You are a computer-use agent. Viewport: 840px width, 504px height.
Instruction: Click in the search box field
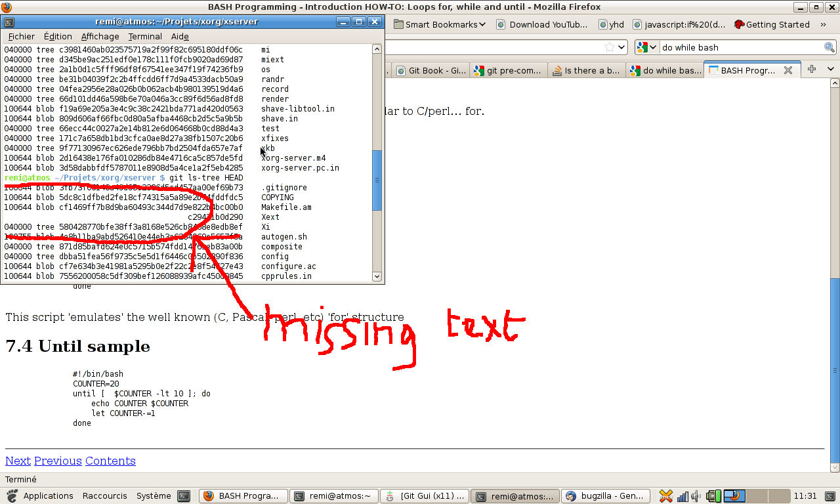pos(740,47)
